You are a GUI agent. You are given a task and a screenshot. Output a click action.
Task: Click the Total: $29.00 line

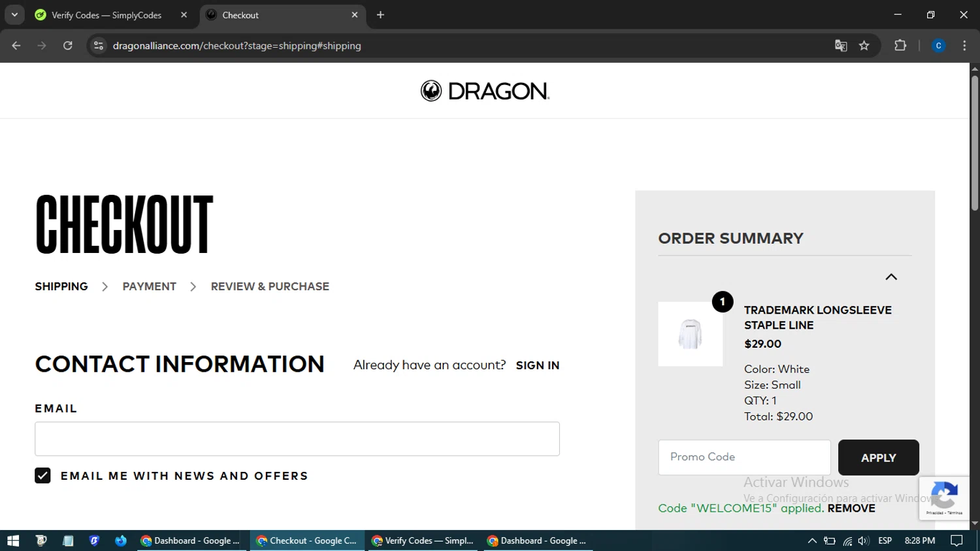click(x=778, y=416)
